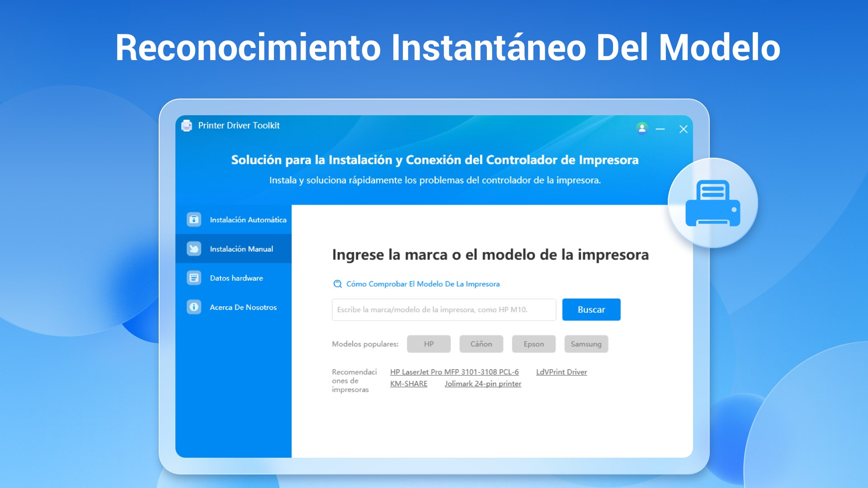Open the KM-SHARE recommendation link
Screen dimensions: 868x488
pyautogui.click(x=409, y=384)
